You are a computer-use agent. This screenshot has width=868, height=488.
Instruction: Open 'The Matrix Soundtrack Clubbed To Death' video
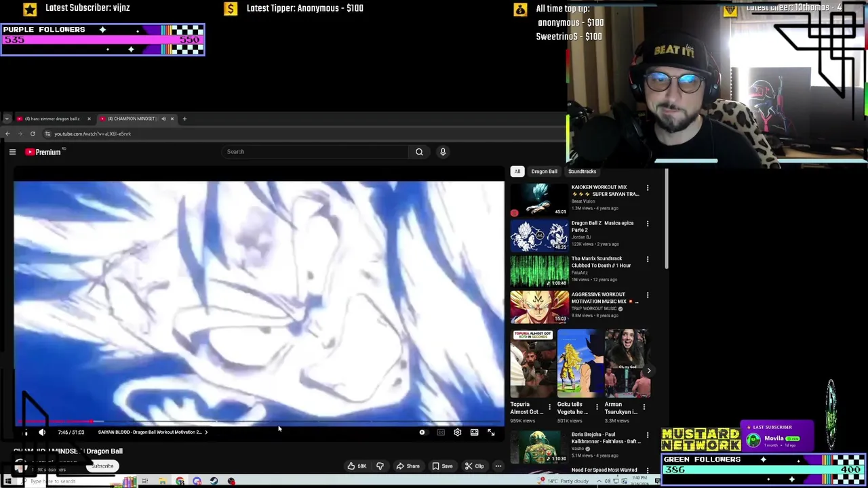tap(540, 271)
